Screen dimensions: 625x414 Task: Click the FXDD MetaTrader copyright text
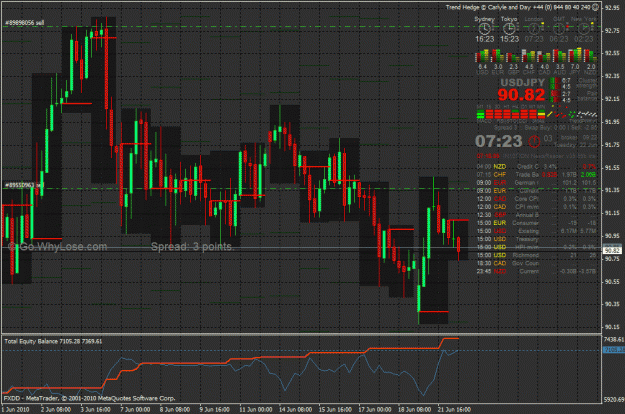click(89, 398)
